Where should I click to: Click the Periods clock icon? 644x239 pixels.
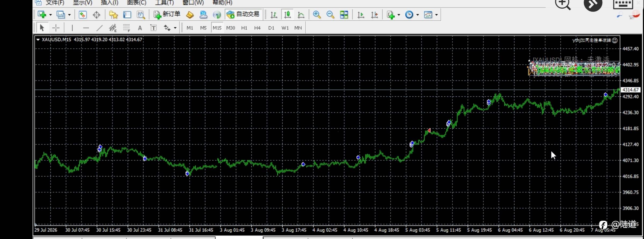(x=409, y=15)
